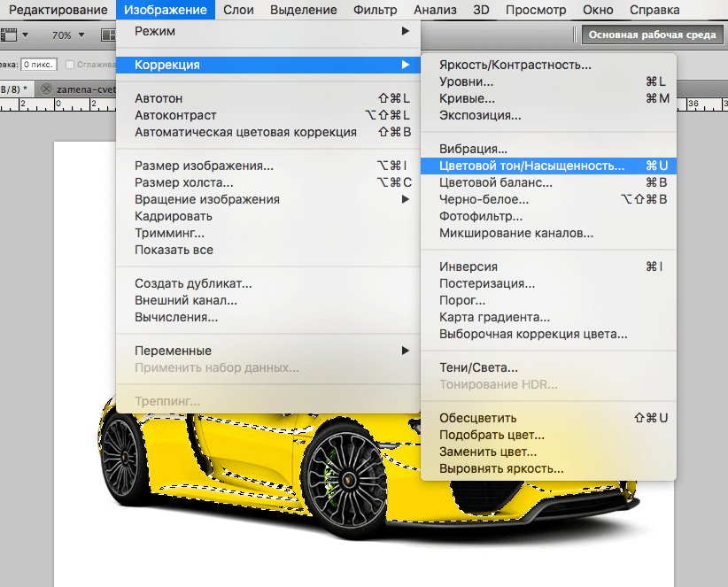Image resolution: width=728 pixels, height=587 pixels.
Task: Click the Изображение menu title
Action: [166, 10]
